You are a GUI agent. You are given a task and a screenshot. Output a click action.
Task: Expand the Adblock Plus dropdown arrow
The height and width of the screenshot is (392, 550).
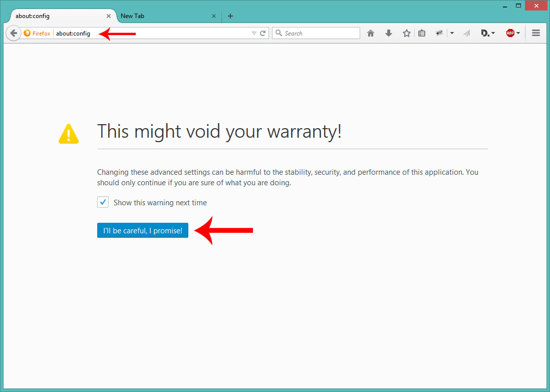point(518,34)
